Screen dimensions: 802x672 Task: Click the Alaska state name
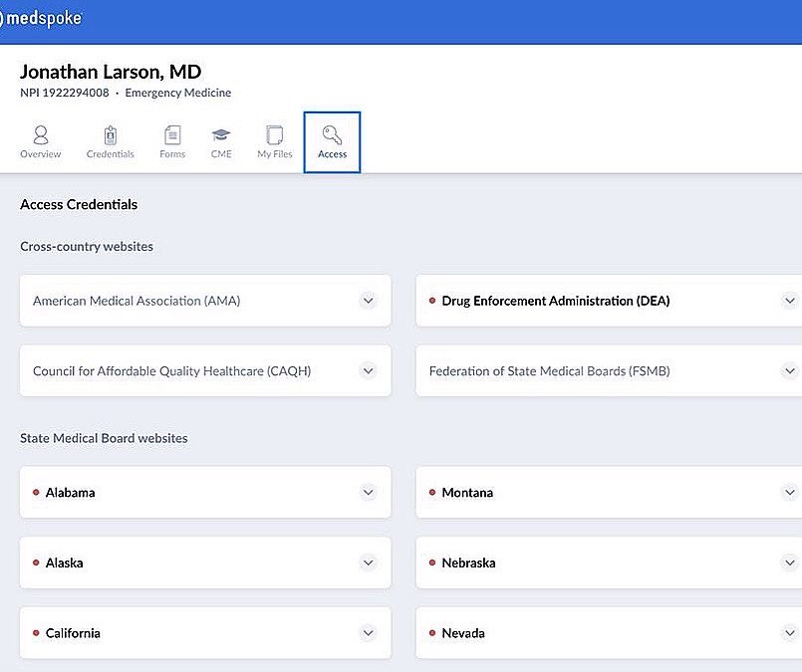[64, 562]
